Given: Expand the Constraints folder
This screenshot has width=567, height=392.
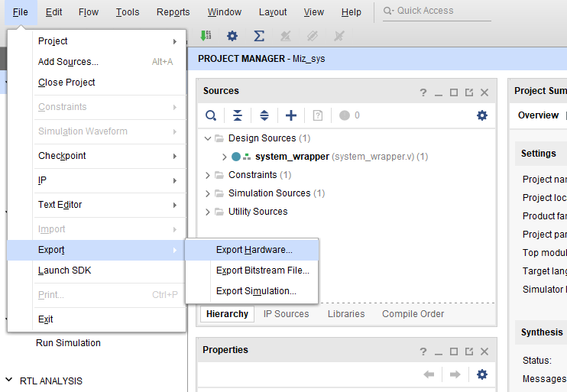Looking at the screenshot, I should (208, 176).
